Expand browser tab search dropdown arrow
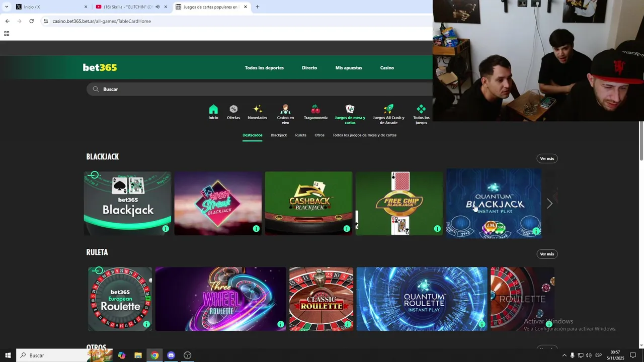The width and height of the screenshot is (644, 362). (x=7, y=7)
